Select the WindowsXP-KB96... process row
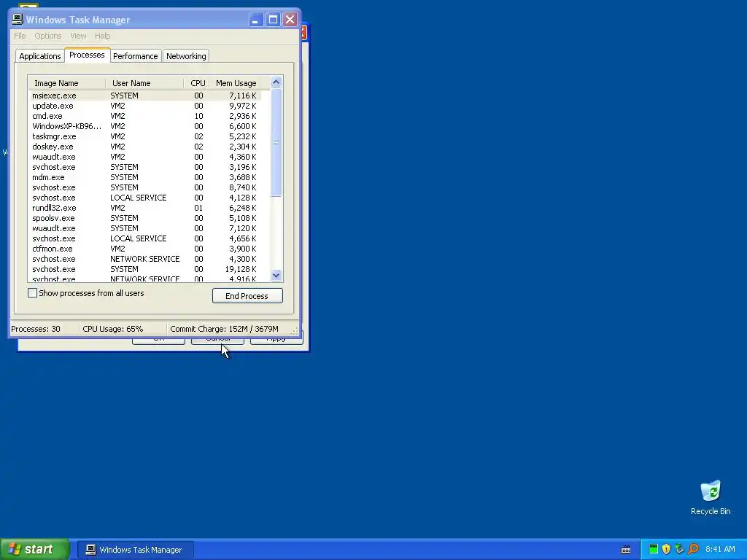747x560 pixels. (x=145, y=126)
